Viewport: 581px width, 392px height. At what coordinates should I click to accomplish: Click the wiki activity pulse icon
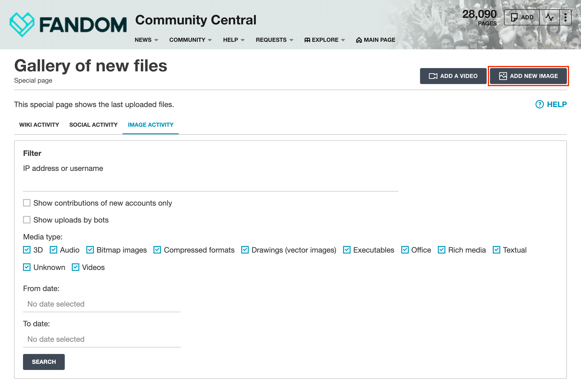(549, 17)
